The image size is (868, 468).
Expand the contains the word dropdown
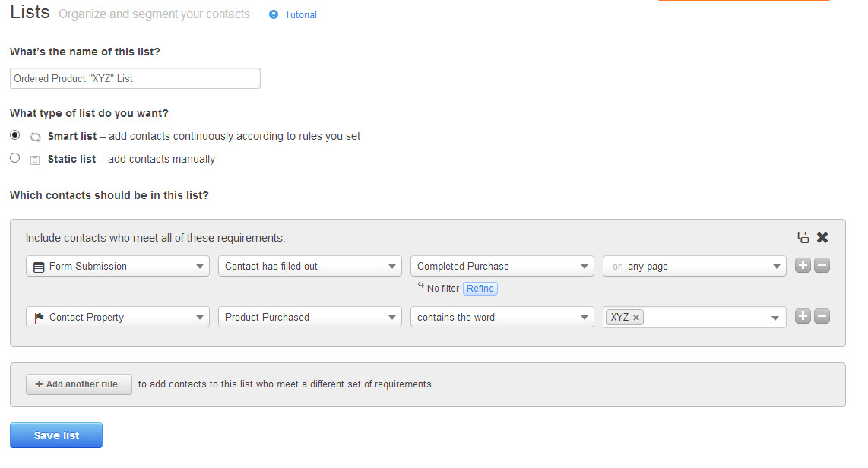pos(502,318)
